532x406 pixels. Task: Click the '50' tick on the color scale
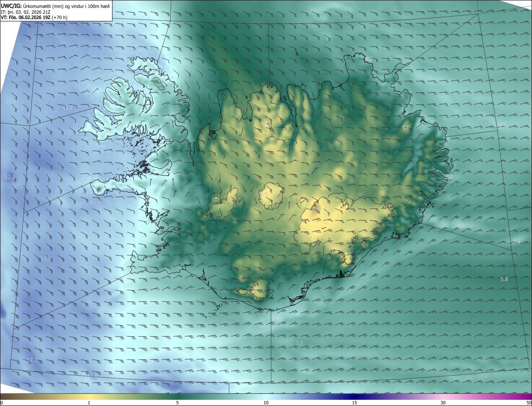[529, 403]
